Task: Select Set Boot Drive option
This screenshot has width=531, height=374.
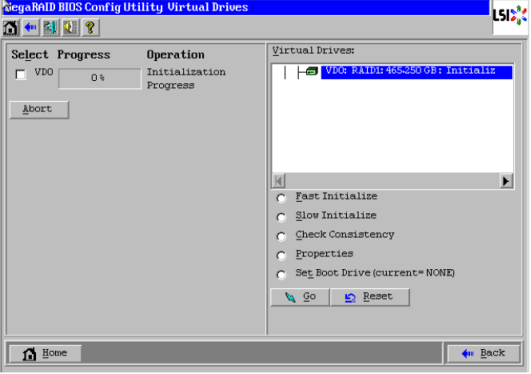Action: pos(281,274)
